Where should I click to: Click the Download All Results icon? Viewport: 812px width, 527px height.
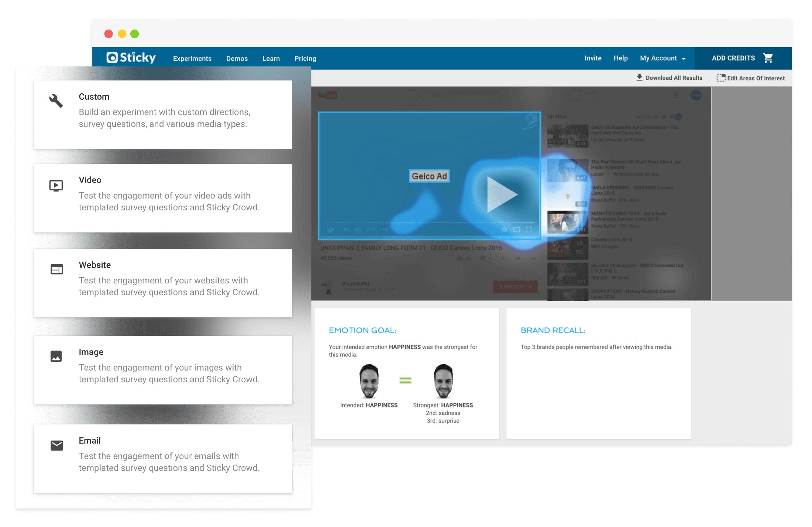(x=639, y=77)
